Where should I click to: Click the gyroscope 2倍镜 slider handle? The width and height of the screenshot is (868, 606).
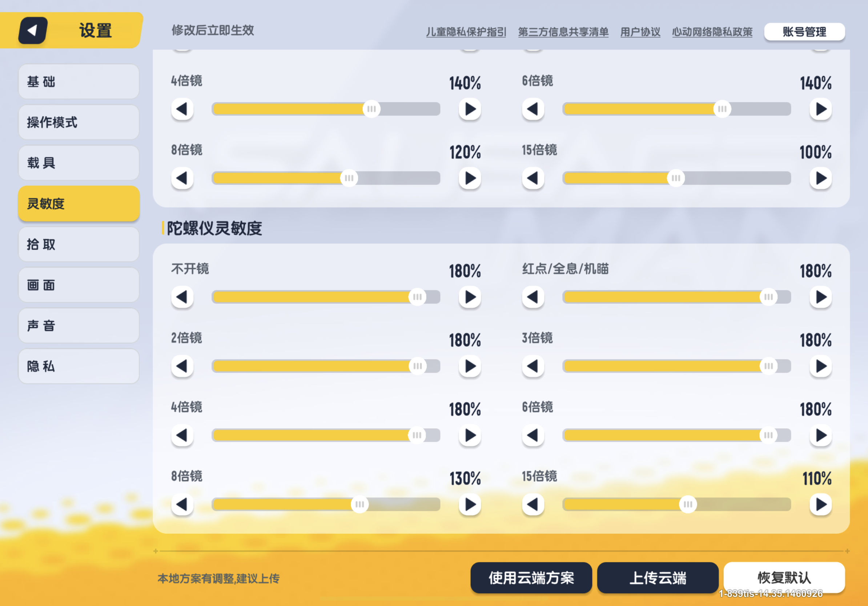coord(418,366)
